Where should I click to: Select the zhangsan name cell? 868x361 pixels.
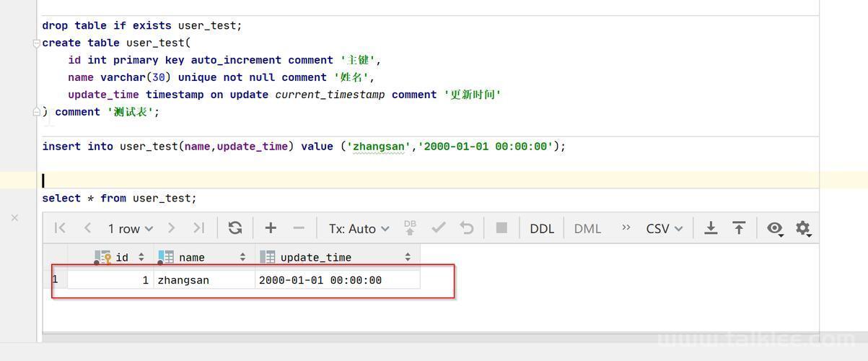pyautogui.click(x=204, y=280)
